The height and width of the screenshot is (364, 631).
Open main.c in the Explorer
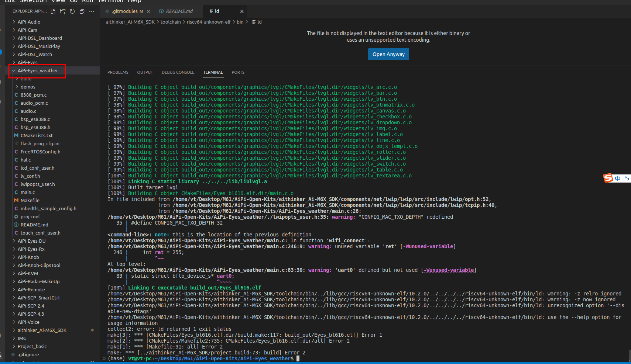[52, 192]
